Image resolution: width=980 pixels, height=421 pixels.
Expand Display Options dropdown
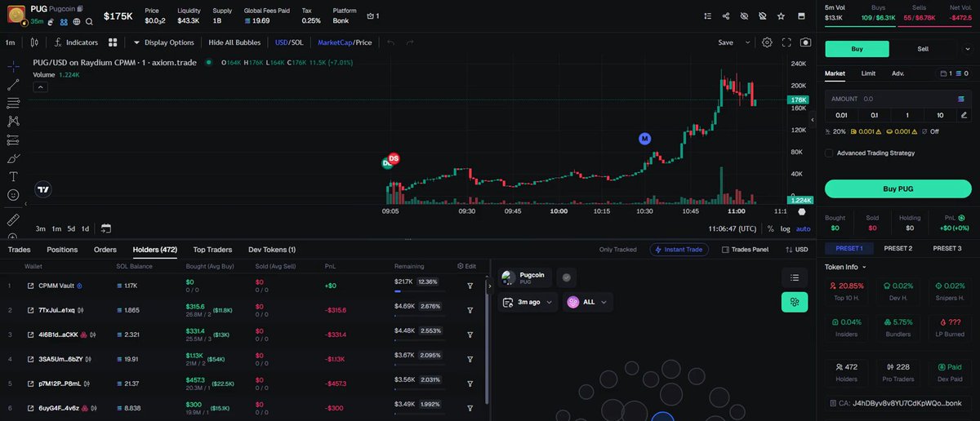(x=164, y=42)
